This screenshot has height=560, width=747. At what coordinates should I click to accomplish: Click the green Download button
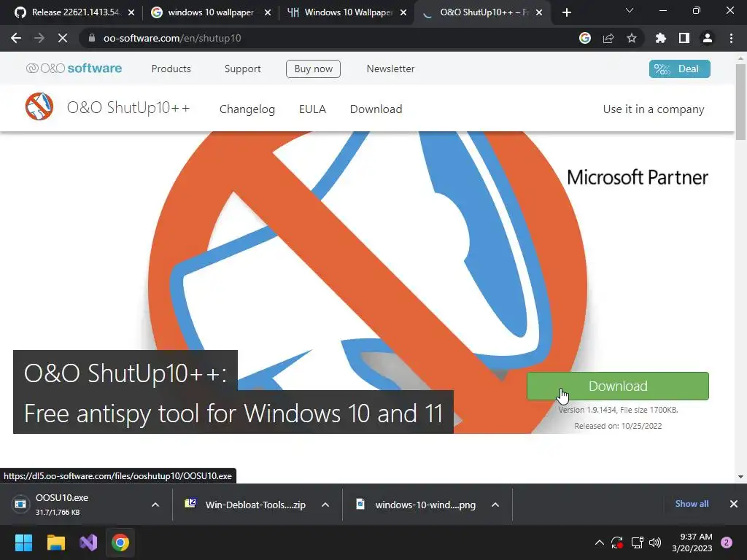coord(617,386)
